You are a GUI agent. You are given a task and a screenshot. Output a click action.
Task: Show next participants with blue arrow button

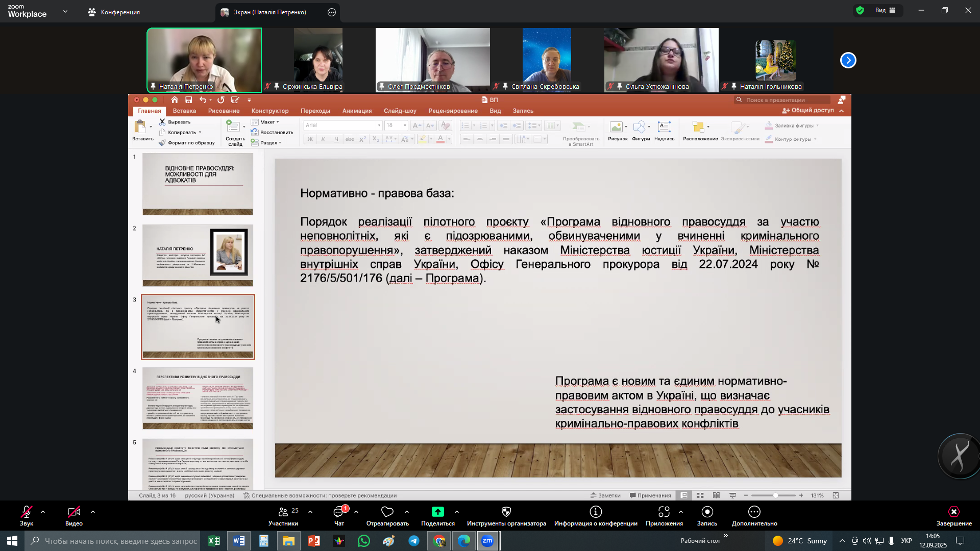pyautogui.click(x=848, y=60)
